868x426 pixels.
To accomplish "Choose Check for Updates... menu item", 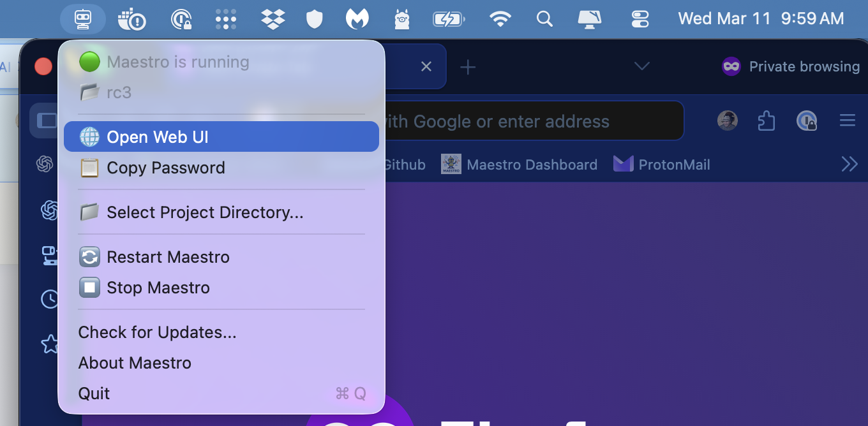I will click(221, 332).
